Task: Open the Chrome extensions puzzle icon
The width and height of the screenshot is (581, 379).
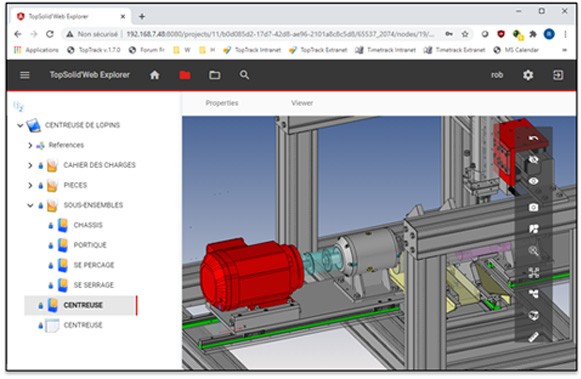Action: (533, 34)
